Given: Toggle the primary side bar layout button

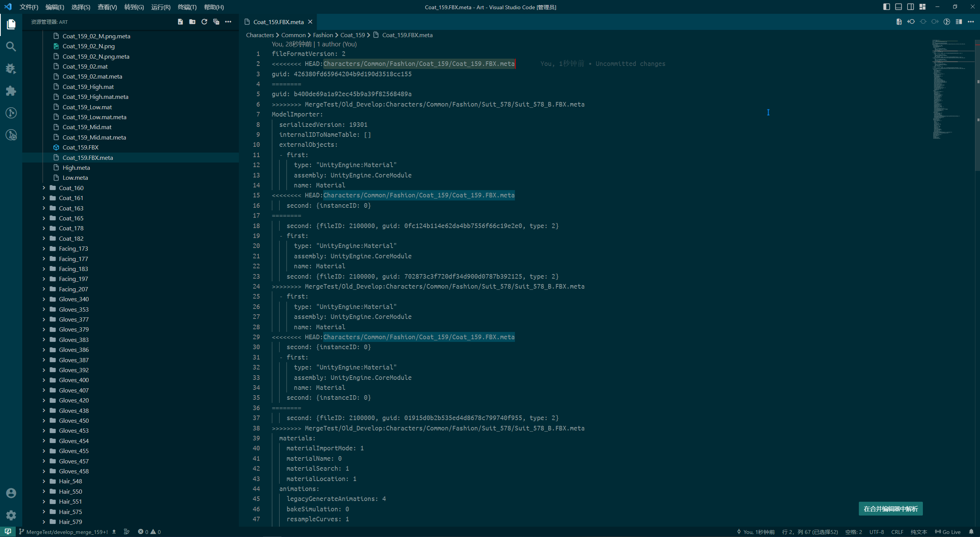Looking at the screenshot, I should pos(886,7).
